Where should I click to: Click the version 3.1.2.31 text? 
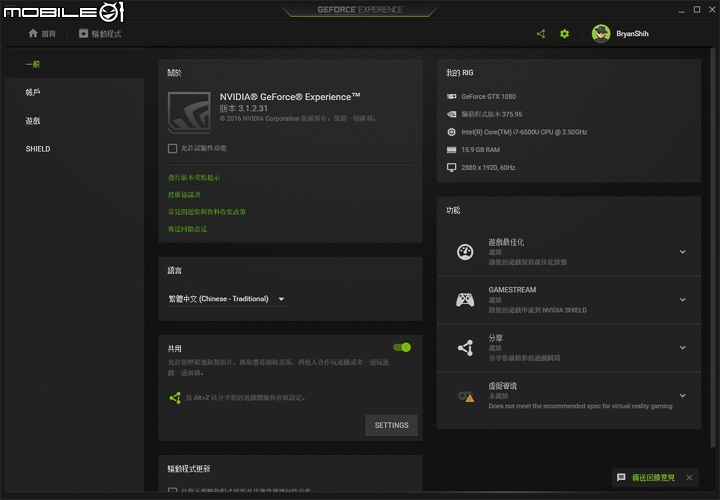click(x=243, y=108)
